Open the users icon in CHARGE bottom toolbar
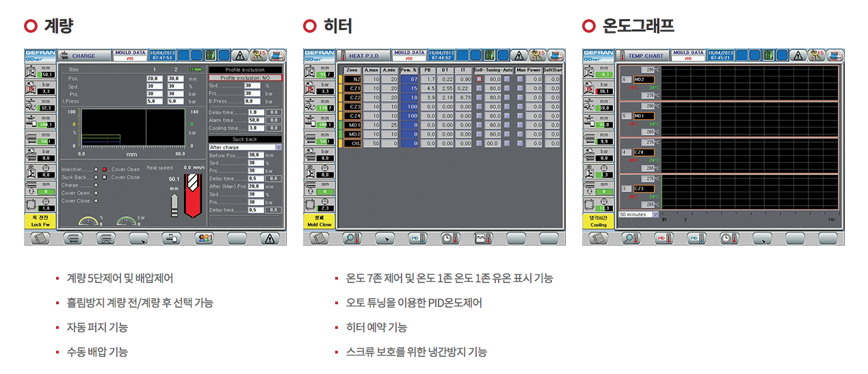Screen dimensions: 868x374 point(204,238)
